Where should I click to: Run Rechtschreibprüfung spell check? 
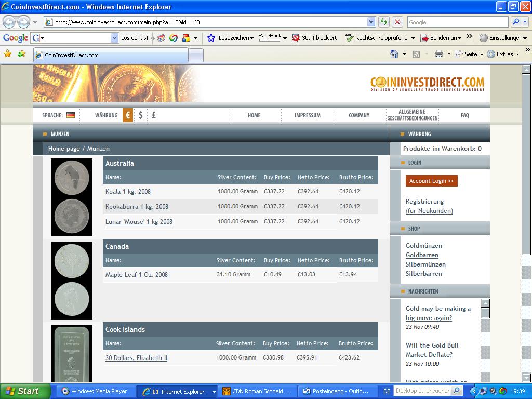tap(377, 38)
